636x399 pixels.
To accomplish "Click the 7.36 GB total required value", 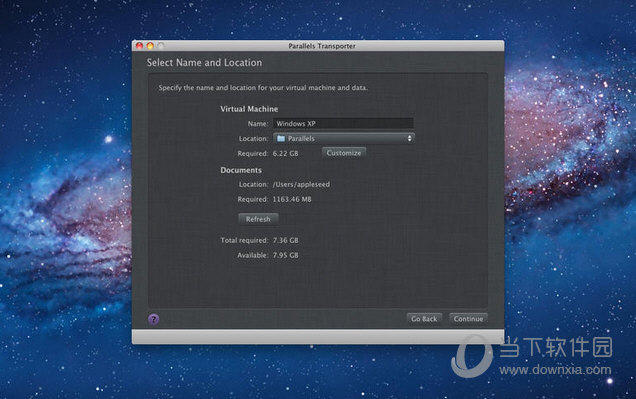I will [286, 240].
